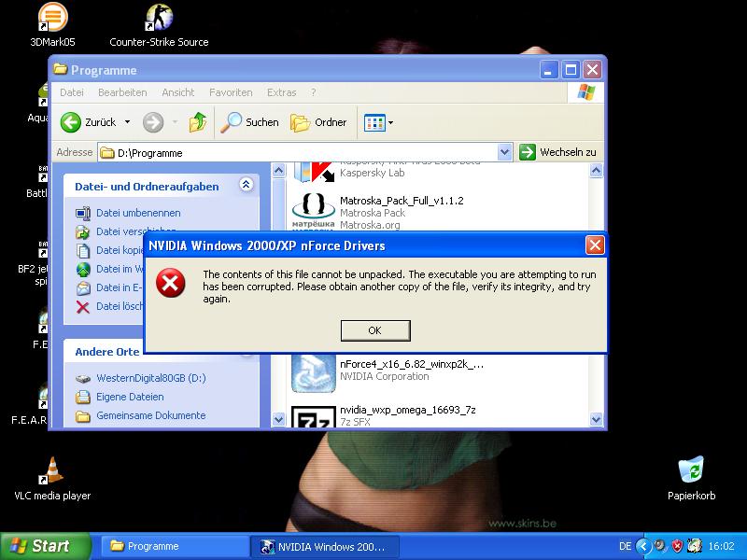Open the Bearbeiten menu
Image resolution: width=747 pixels, height=560 pixels.
pyautogui.click(x=122, y=92)
